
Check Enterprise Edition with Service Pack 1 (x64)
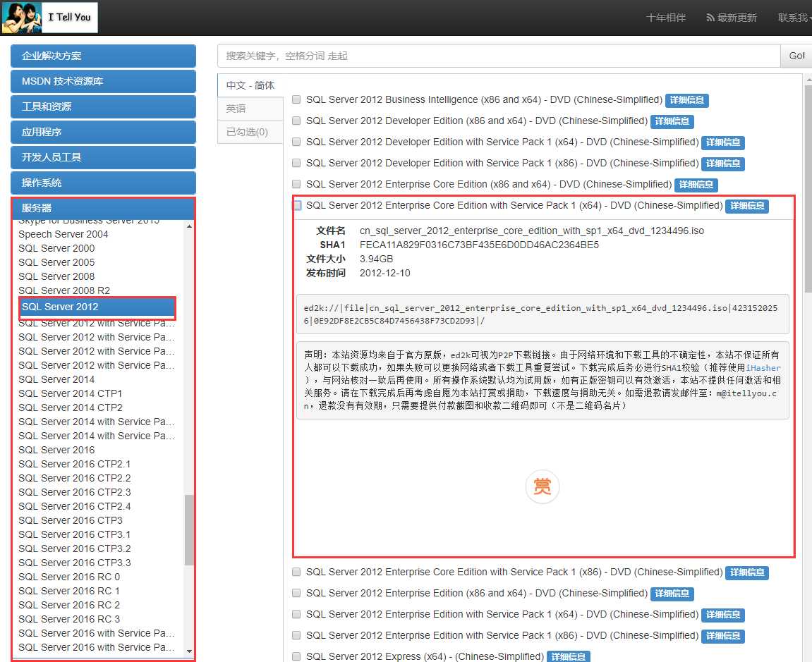coord(296,614)
